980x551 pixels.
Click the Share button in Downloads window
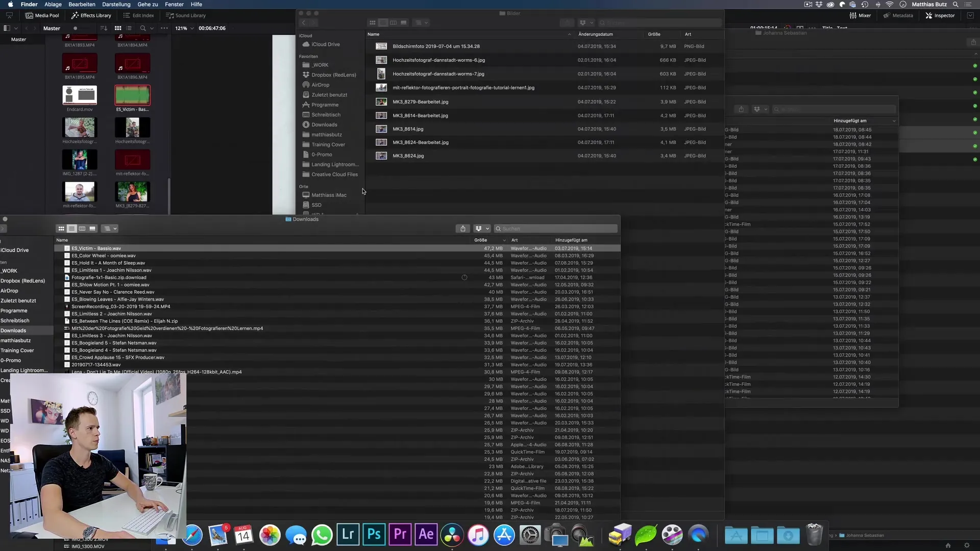[x=462, y=229]
